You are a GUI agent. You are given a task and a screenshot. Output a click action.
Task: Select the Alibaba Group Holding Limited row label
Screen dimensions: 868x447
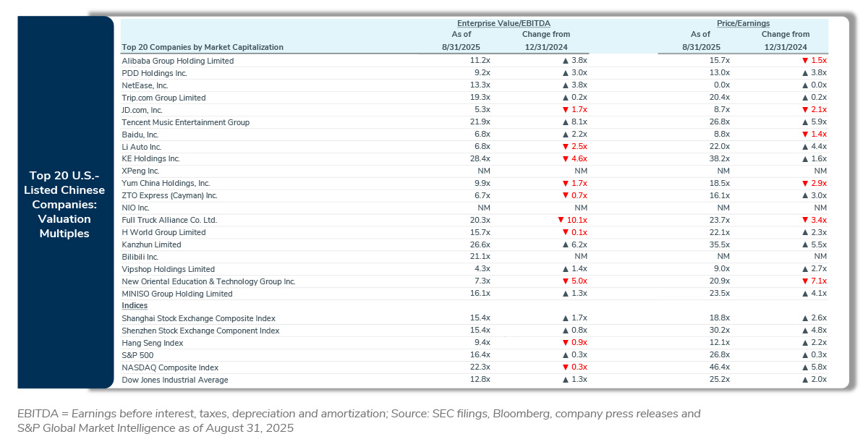tap(177, 61)
